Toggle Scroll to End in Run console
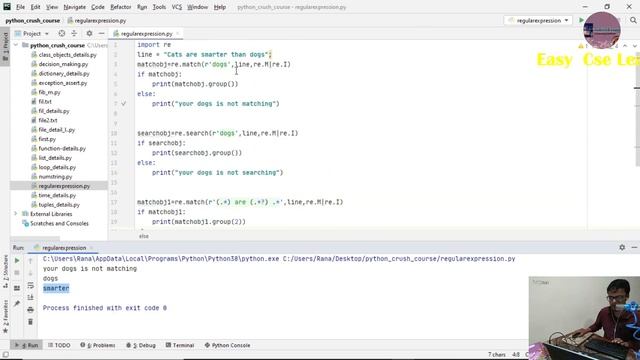Screen dimensions: 640x360 31,298
